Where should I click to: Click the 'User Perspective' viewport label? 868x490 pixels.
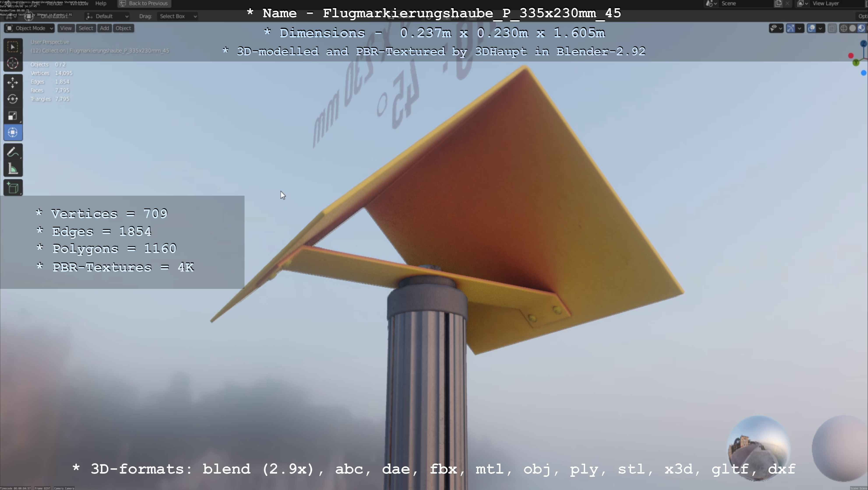50,42
